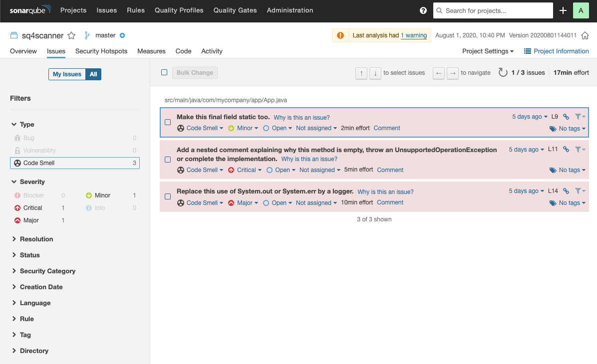Image resolution: width=597 pixels, height=364 pixels.
Task: Click the 1 warning link
Action: click(x=414, y=35)
